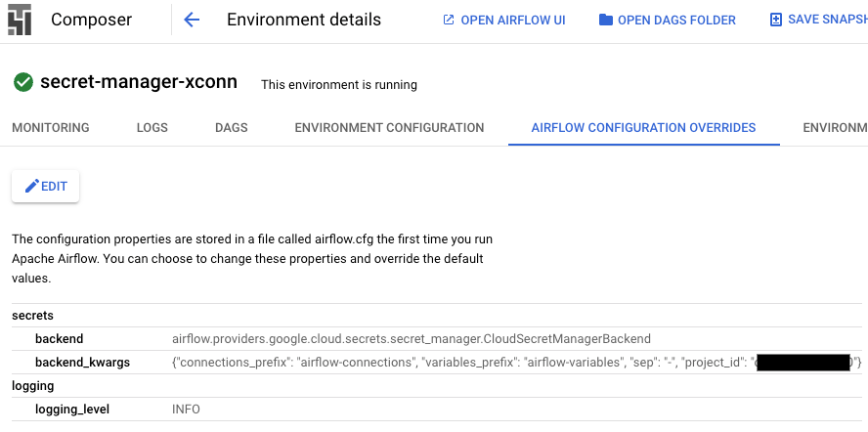Click 'This environment is running' status text

[339, 85]
